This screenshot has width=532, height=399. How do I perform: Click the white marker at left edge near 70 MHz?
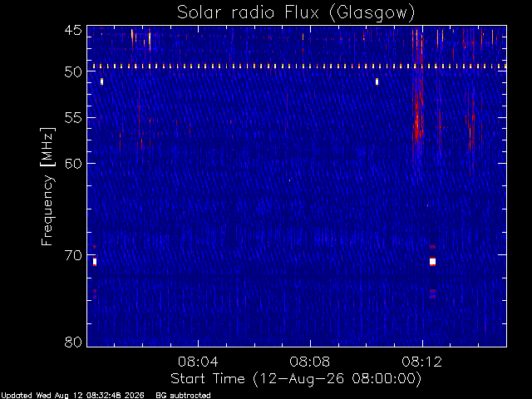click(95, 262)
